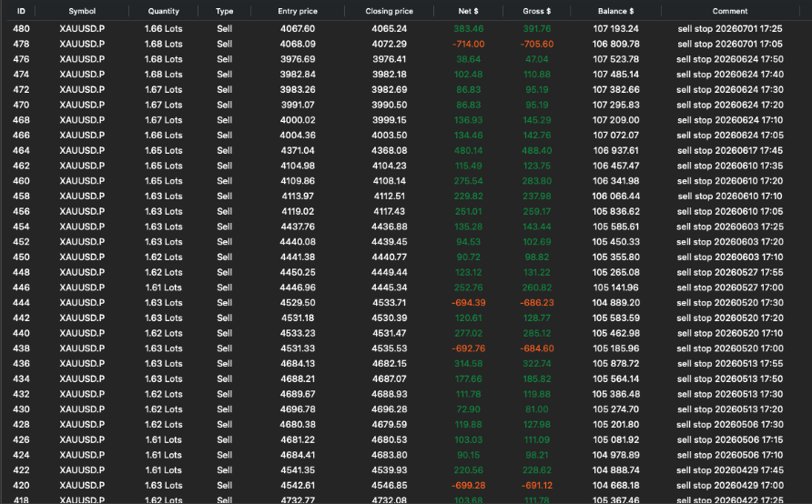Sort by the Quantity column header

point(163,11)
